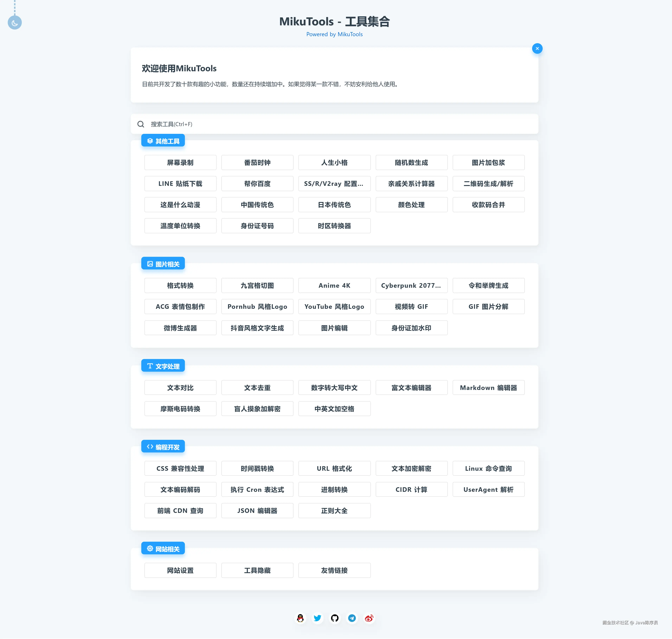672x639 pixels.
Task: Toggle dark mode moon switch
Action: (x=15, y=23)
